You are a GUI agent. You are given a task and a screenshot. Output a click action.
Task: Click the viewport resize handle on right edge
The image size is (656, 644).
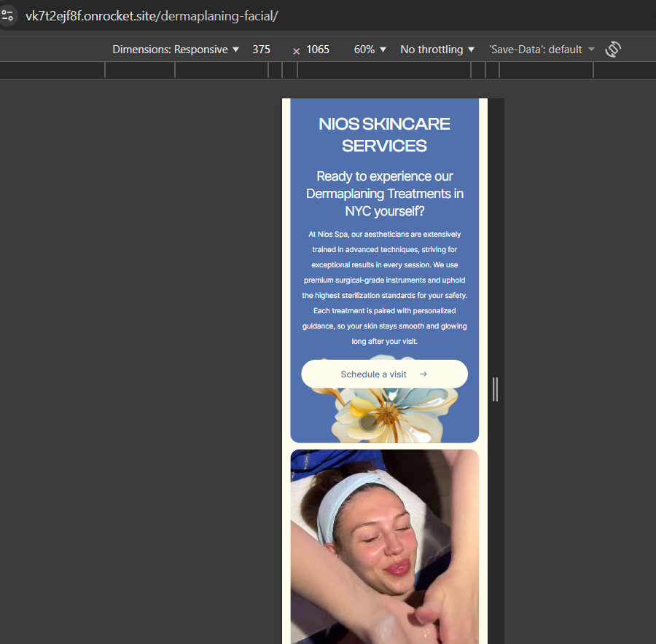click(x=496, y=389)
